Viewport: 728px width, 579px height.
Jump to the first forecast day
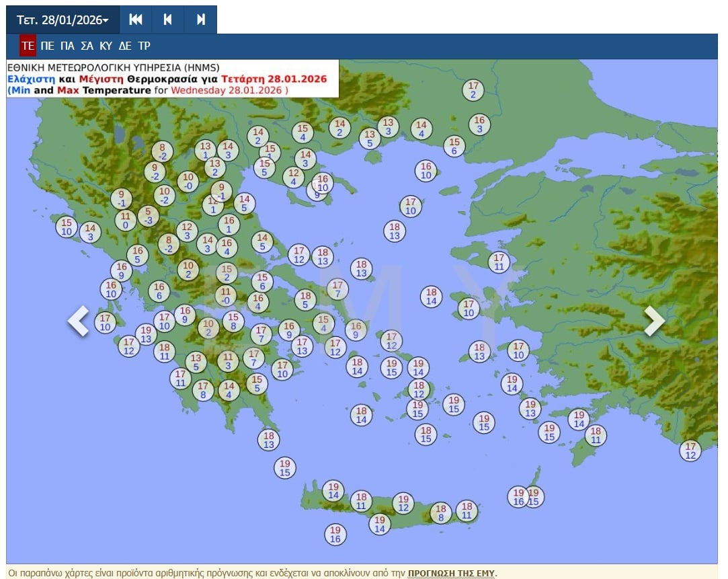[136, 20]
